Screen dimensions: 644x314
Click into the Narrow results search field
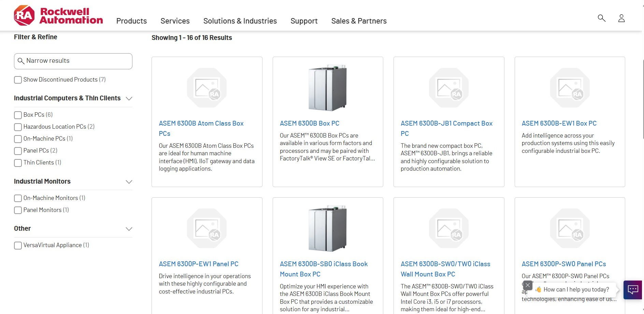click(x=77, y=61)
